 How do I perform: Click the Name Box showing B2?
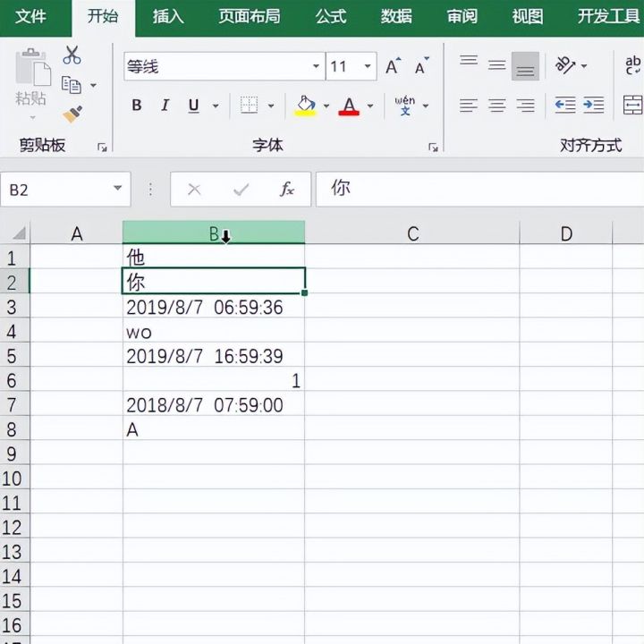65,190
